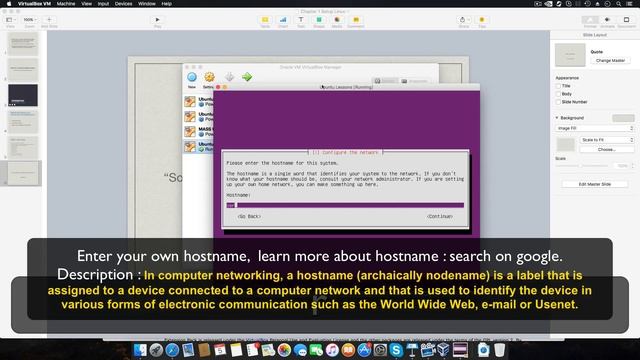
Task: Open the Image Fill dropdown
Action: (x=595, y=128)
